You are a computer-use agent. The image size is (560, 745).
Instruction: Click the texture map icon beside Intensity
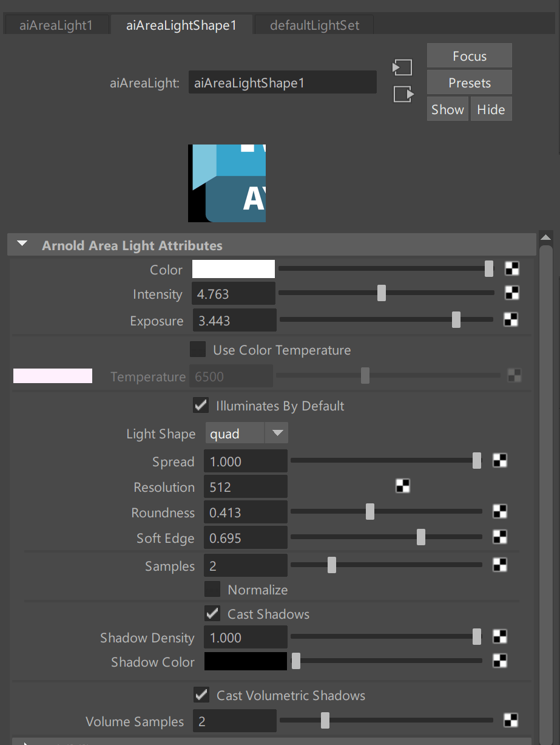click(x=511, y=294)
